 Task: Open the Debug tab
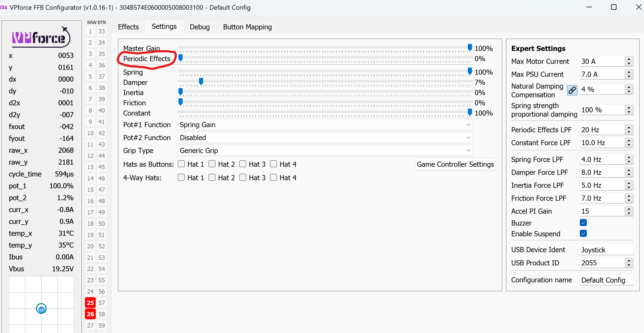[x=200, y=27]
